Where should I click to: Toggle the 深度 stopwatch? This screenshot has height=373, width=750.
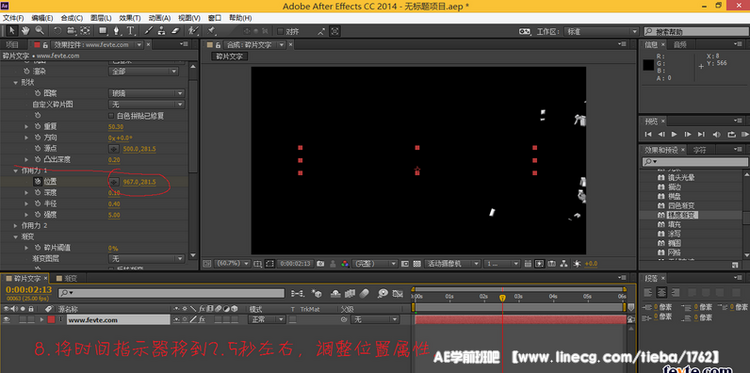coord(37,193)
